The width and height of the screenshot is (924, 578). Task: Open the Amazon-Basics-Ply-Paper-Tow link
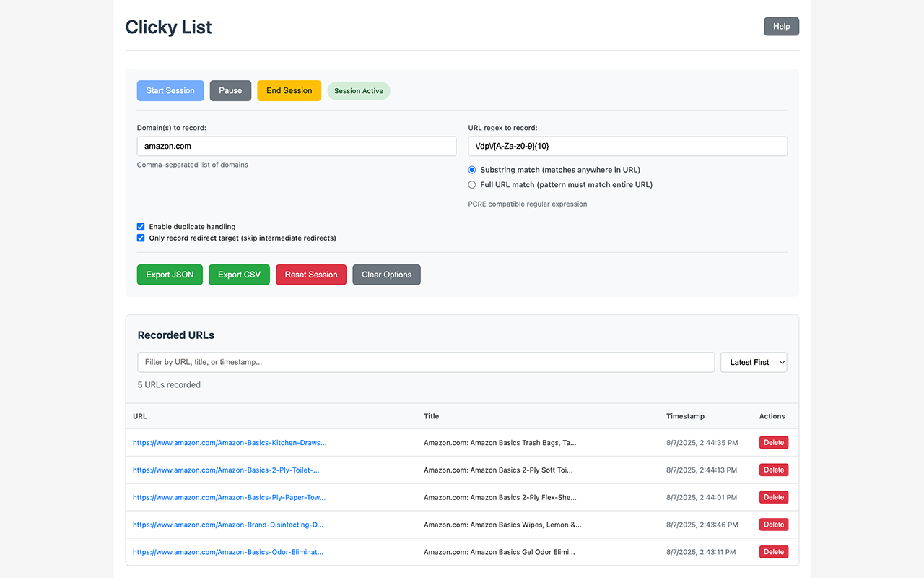(229, 498)
